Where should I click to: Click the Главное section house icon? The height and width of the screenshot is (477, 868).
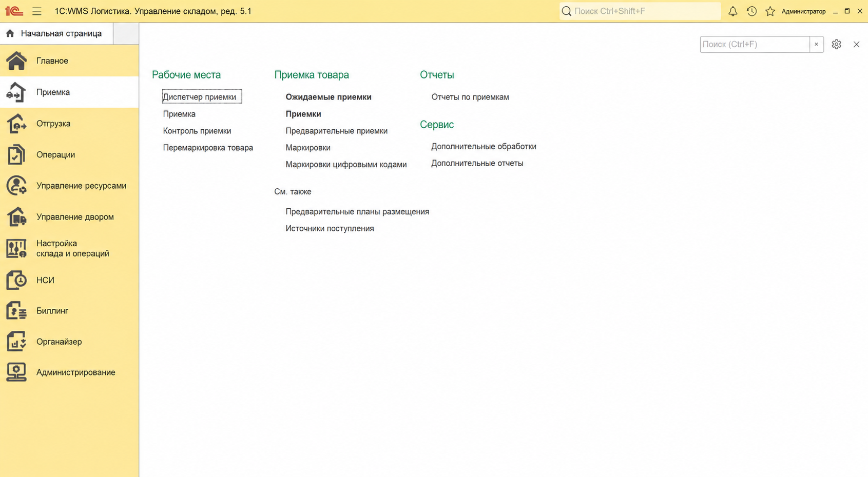[16, 61]
